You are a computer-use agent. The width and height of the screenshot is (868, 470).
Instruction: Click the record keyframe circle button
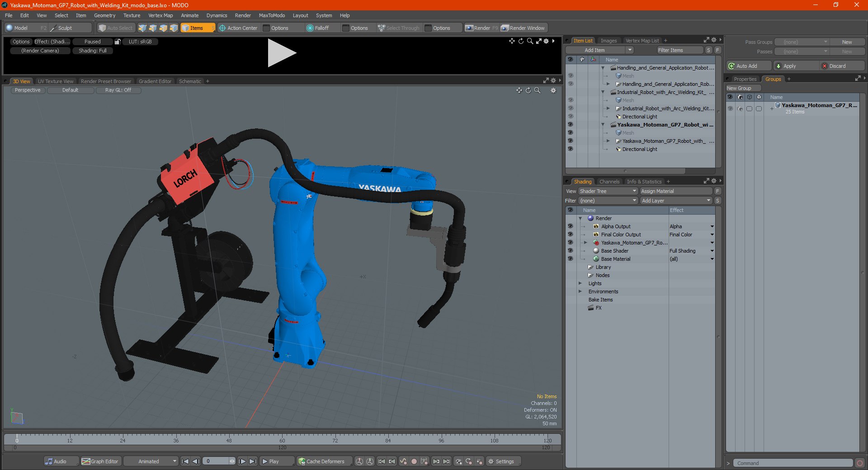414,461
